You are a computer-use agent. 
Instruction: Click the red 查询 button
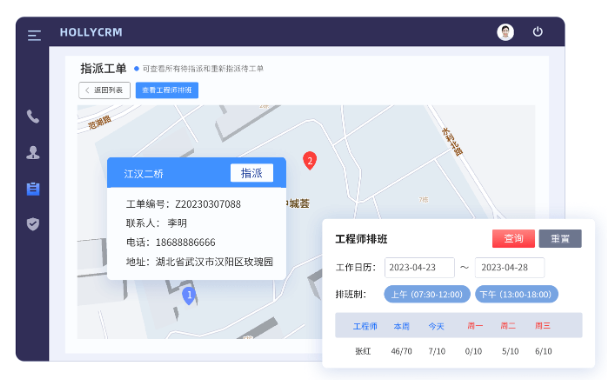pyautogui.click(x=513, y=238)
